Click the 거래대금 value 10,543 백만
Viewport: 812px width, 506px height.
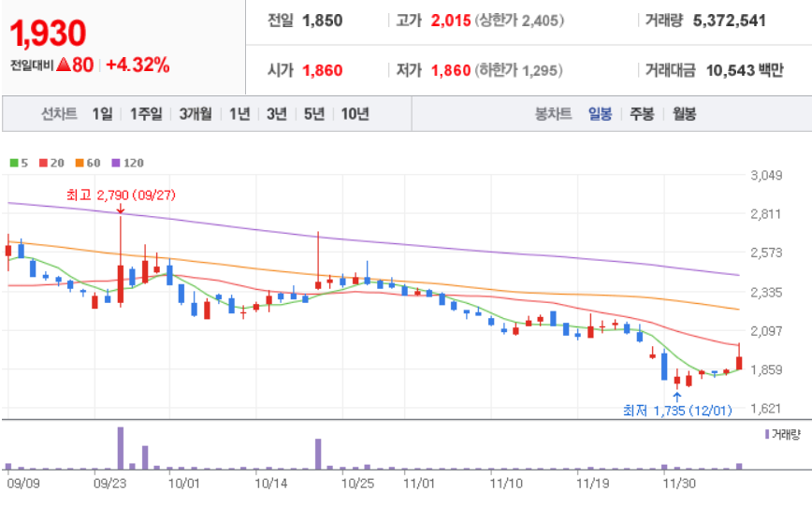point(745,70)
